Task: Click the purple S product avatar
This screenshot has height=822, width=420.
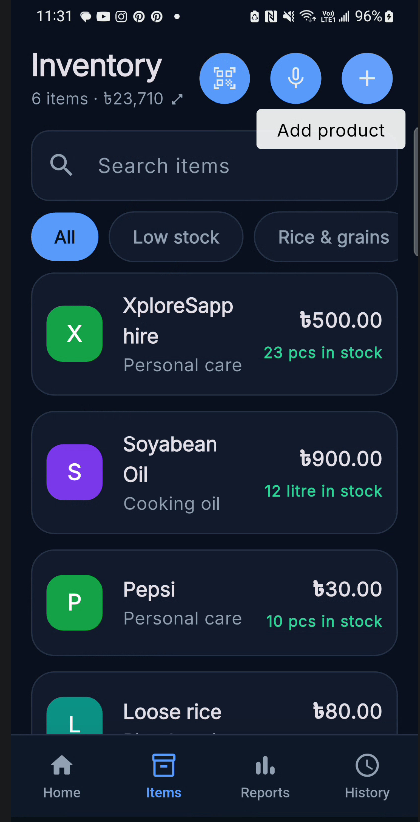Action: click(74, 472)
